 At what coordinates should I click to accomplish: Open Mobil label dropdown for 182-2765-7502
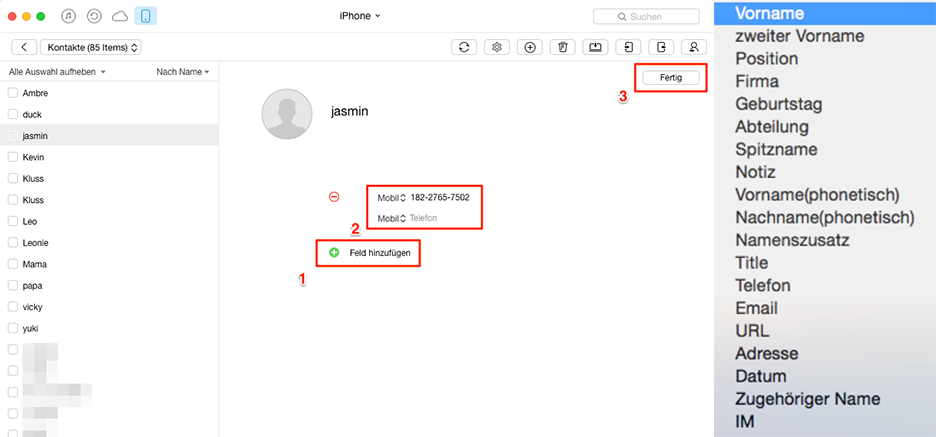pyautogui.click(x=392, y=198)
